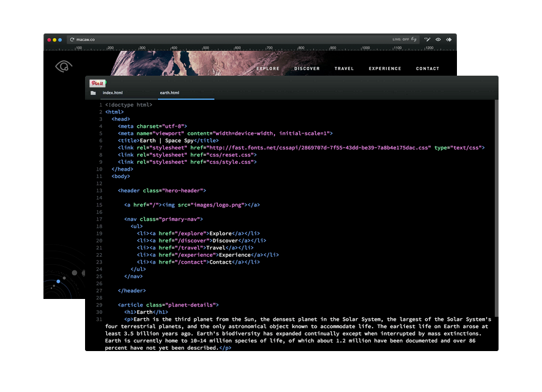Click the "css/reset.css" href value
The image size is (542, 392).
230,154
